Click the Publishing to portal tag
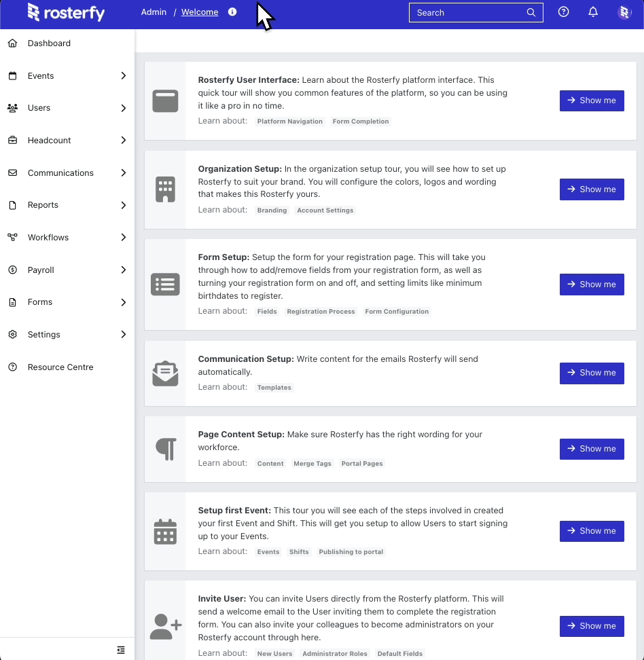Image resolution: width=644 pixels, height=660 pixels. pyautogui.click(x=351, y=552)
